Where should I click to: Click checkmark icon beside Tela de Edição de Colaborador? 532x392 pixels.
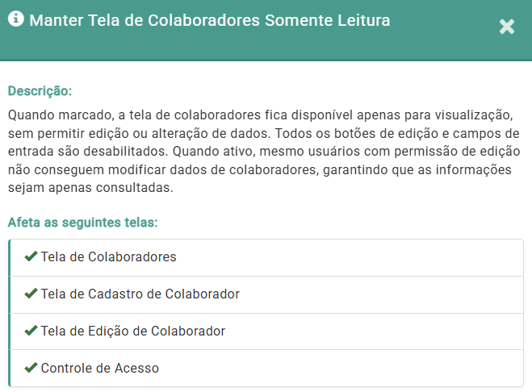pyautogui.click(x=31, y=331)
